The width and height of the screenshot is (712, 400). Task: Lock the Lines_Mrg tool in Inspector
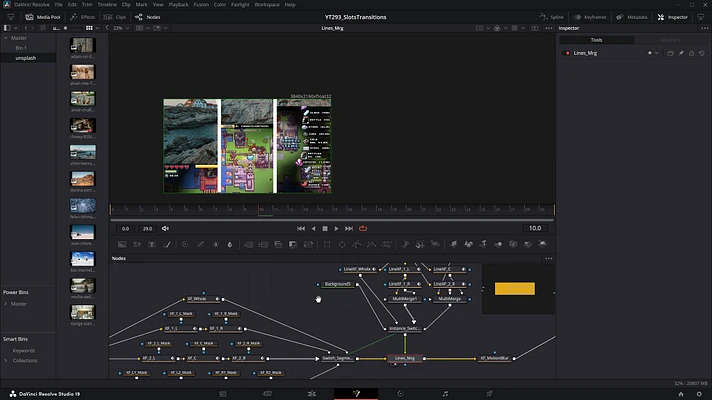coord(692,53)
